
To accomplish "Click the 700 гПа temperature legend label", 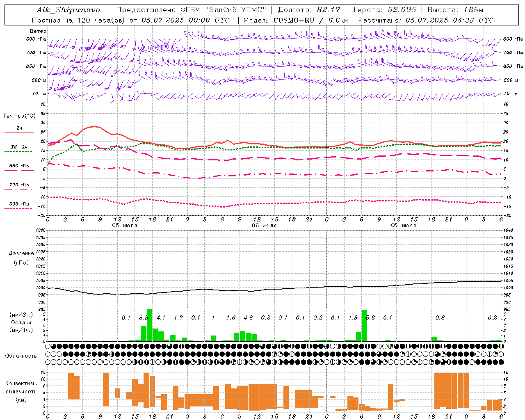I will pyautogui.click(x=19, y=185).
